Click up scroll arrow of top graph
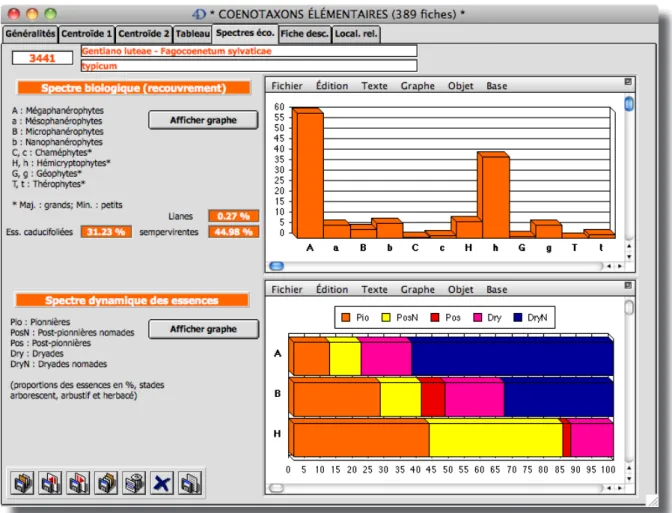 [x=629, y=246]
